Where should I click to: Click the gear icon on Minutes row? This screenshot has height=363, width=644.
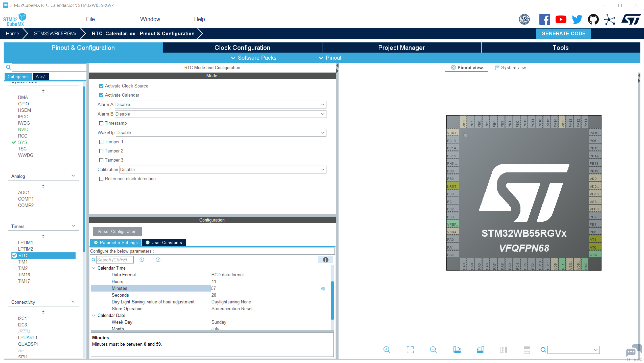(323, 289)
